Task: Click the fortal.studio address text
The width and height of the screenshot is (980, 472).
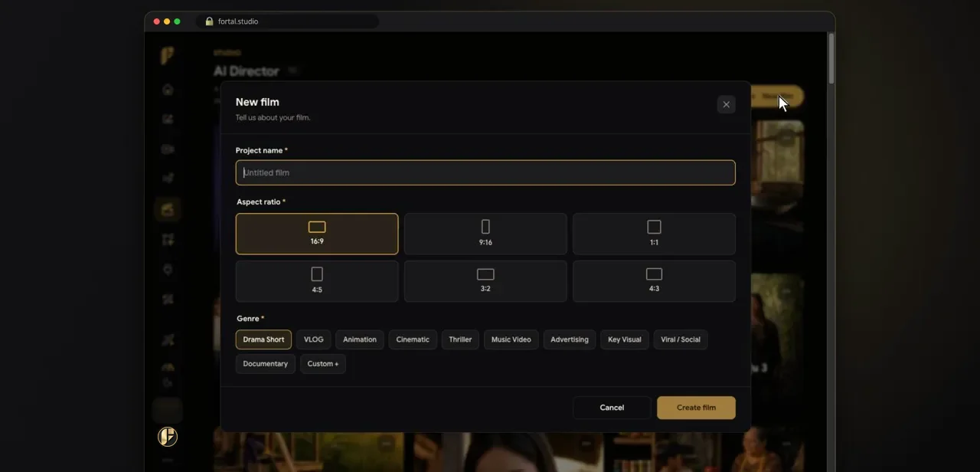Action: [x=238, y=21]
